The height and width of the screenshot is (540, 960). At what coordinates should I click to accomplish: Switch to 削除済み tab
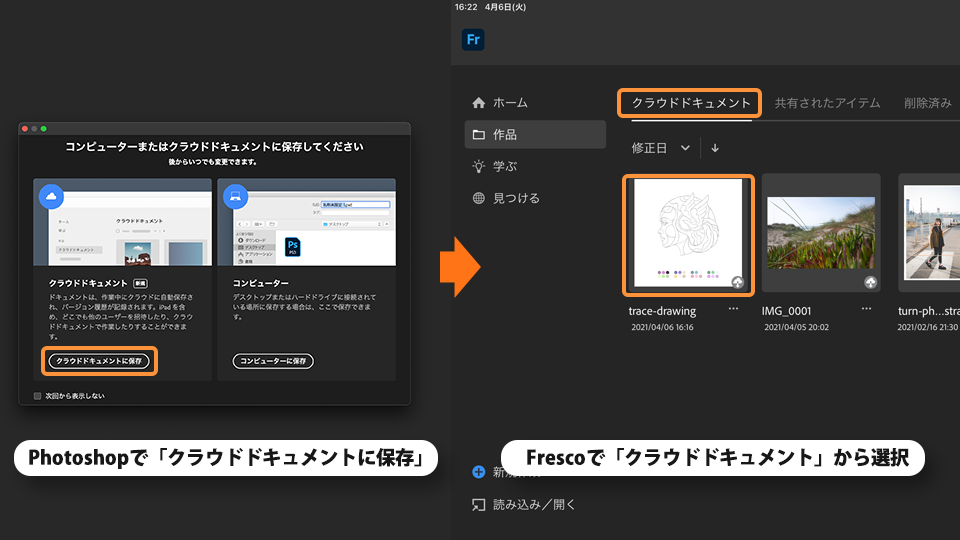coord(928,103)
